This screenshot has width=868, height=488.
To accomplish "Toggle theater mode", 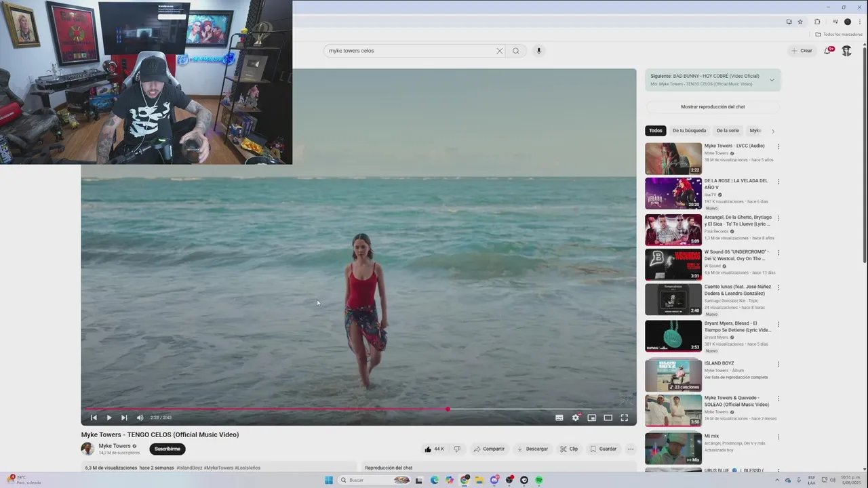I will coord(608,418).
